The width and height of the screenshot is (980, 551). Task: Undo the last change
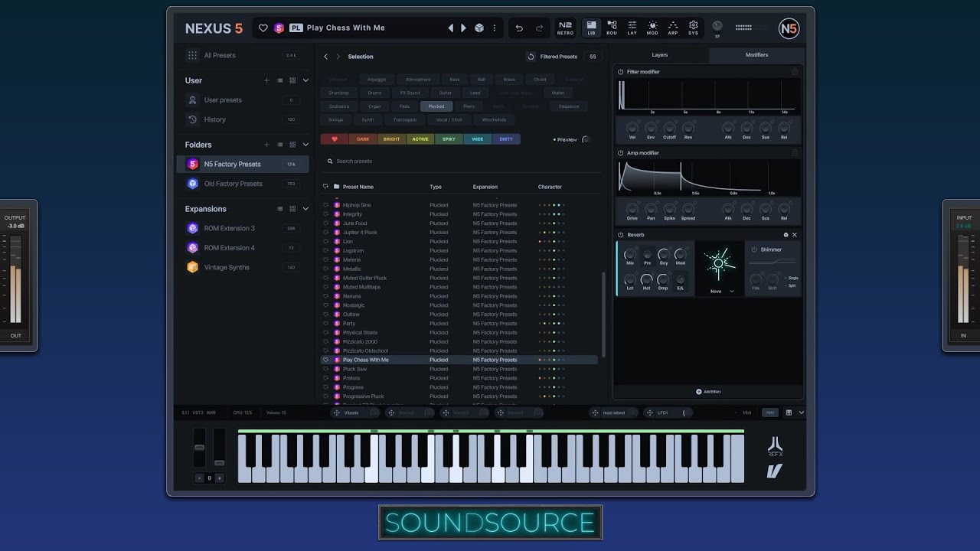point(519,28)
